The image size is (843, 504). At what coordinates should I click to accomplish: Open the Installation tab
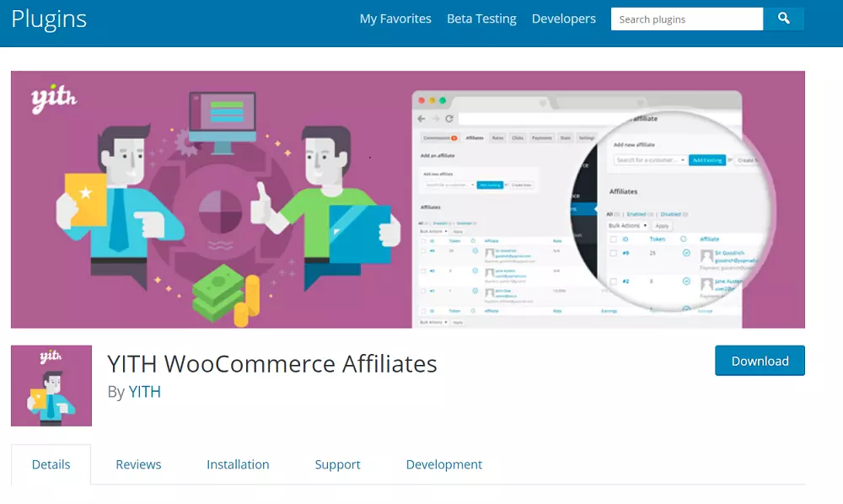(x=238, y=464)
